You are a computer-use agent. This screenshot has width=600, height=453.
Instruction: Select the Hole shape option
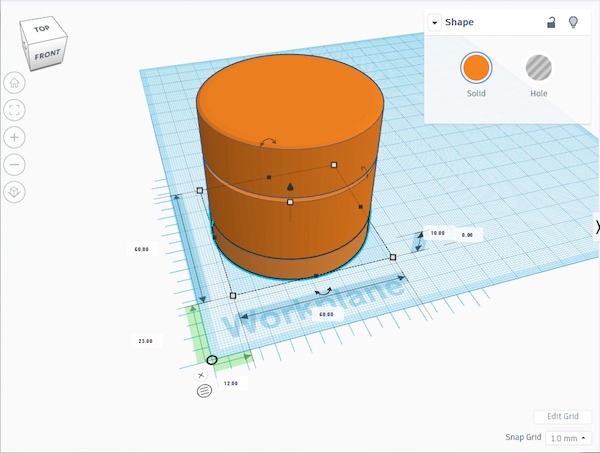[538, 68]
